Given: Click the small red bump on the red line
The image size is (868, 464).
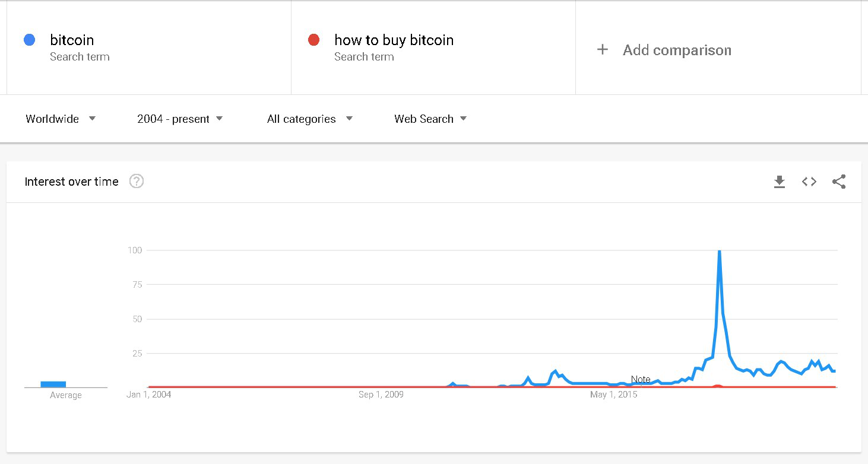Looking at the screenshot, I should [x=718, y=387].
